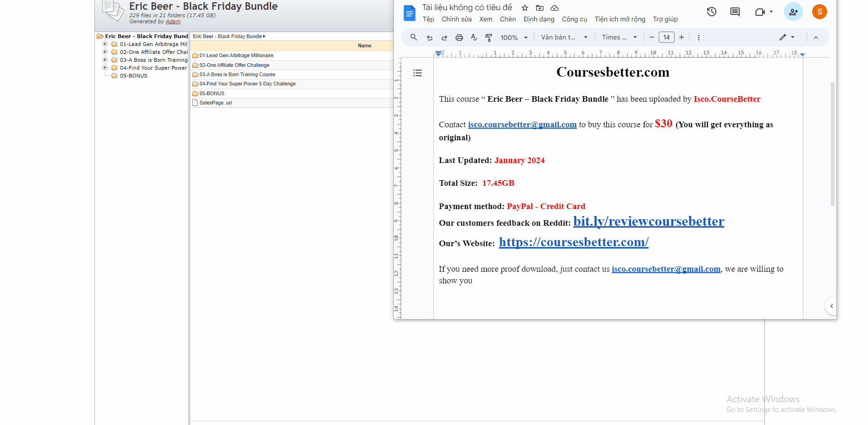Open the Adam generator link
Image resolution: width=868 pixels, height=425 pixels.
[173, 21]
